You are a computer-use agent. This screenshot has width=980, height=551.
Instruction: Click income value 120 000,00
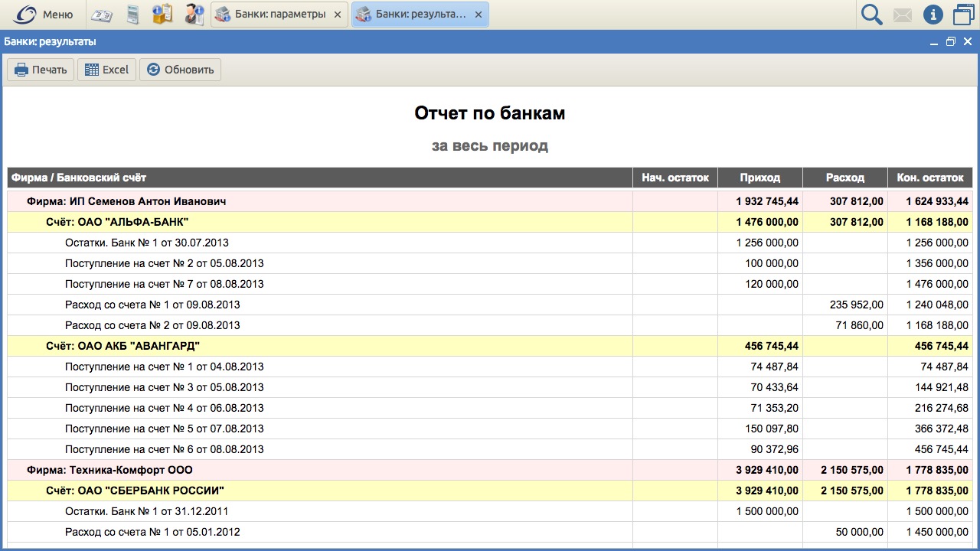coord(772,284)
